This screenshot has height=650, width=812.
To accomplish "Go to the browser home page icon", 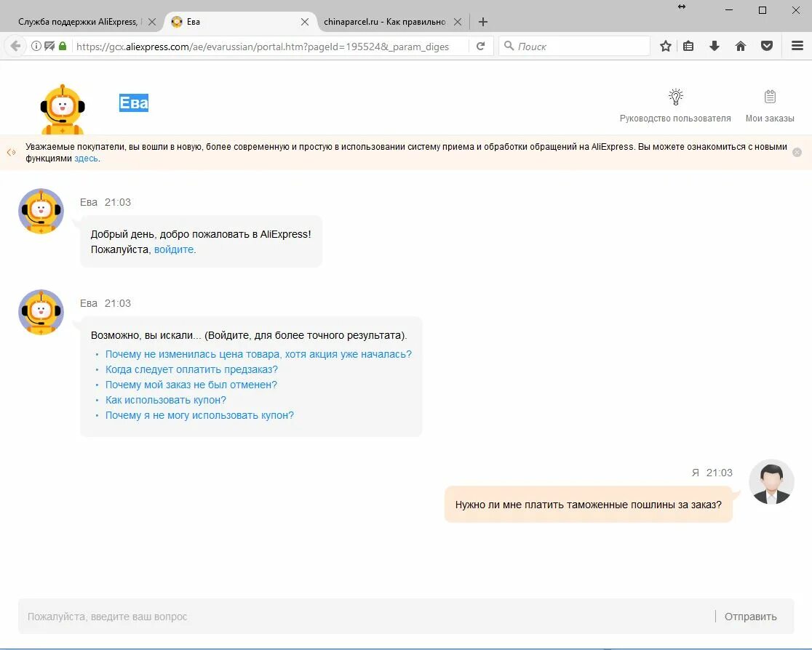I will click(x=741, y=46).
